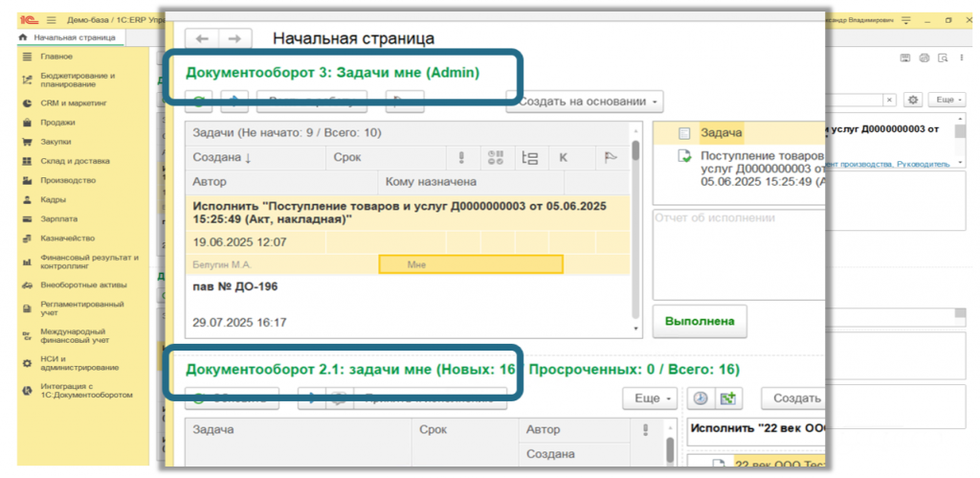Viewport: 980px width, 478px height.
Task: Open the Руководитель link in the background window
Action: 925,163
